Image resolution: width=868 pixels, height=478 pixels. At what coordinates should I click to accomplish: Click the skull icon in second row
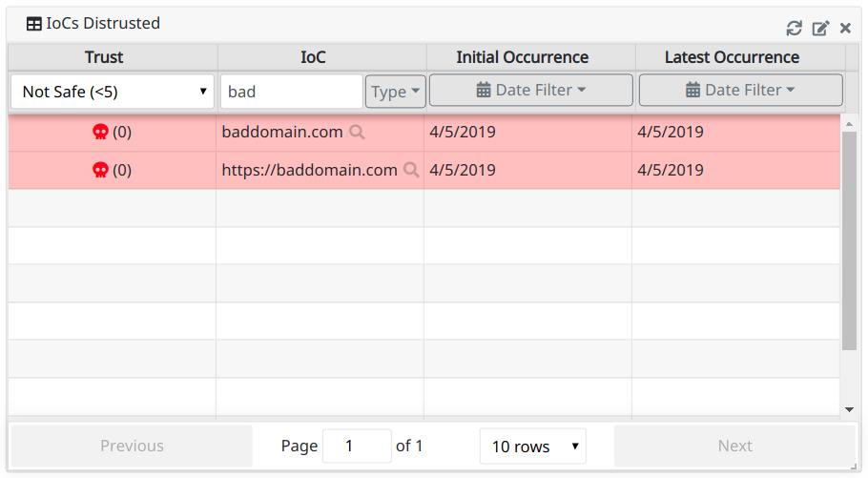(x=100, y=170)
